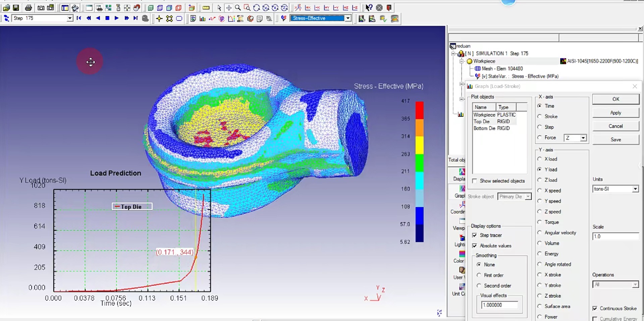Viewport: 644px width, 321px height.
Task: Click the Scale input field
Action: pyautogui.click(x=615, y=236)
